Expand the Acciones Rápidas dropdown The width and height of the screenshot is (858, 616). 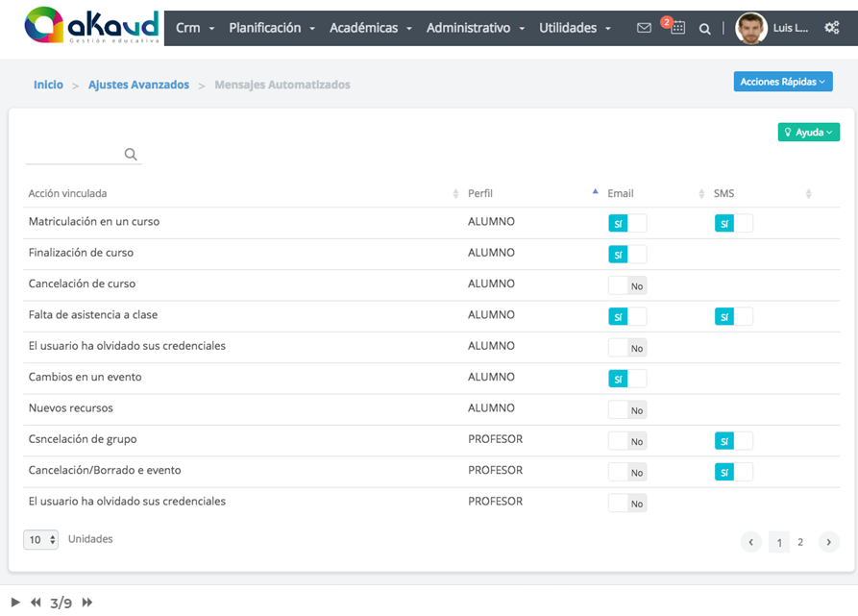tap(783, 82)
